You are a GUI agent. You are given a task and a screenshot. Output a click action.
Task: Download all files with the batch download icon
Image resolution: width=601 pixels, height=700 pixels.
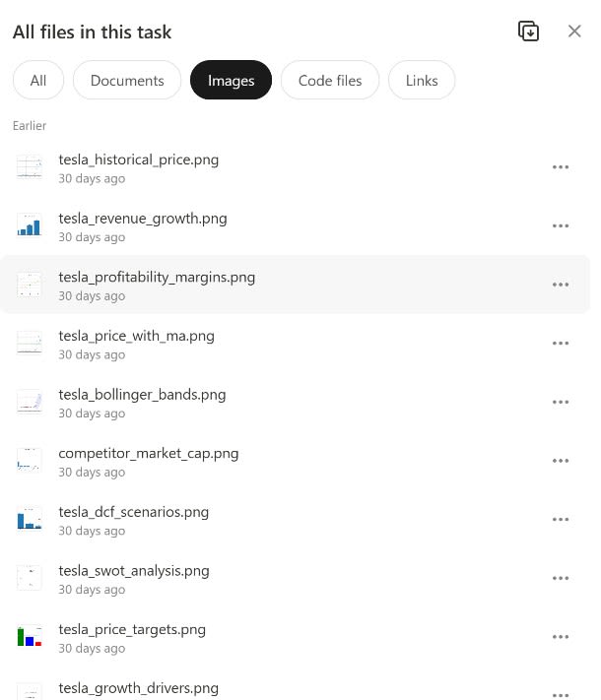tap(528, 32)
